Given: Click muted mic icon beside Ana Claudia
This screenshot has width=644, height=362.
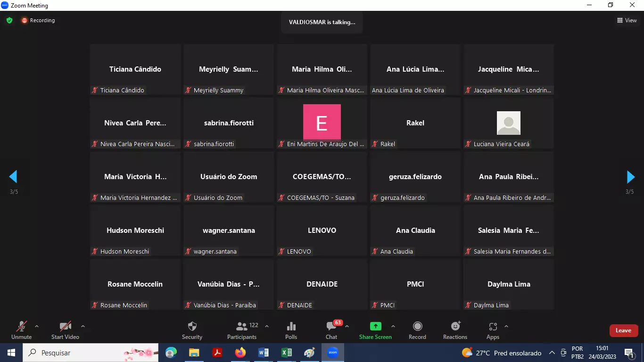Looking at the screenshot, I should 375,251.
